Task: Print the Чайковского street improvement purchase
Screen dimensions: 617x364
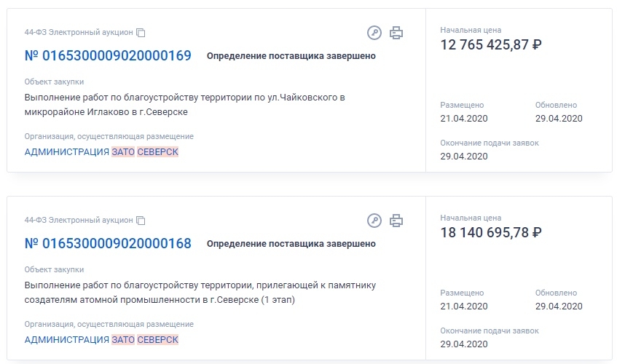Action: (x=396, y=33)
